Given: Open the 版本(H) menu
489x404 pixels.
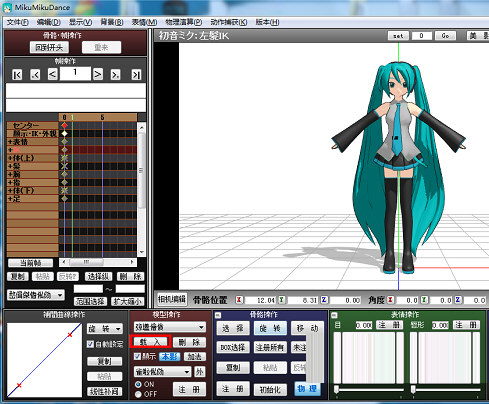Looking at the screenshot, I should [267, 22].
